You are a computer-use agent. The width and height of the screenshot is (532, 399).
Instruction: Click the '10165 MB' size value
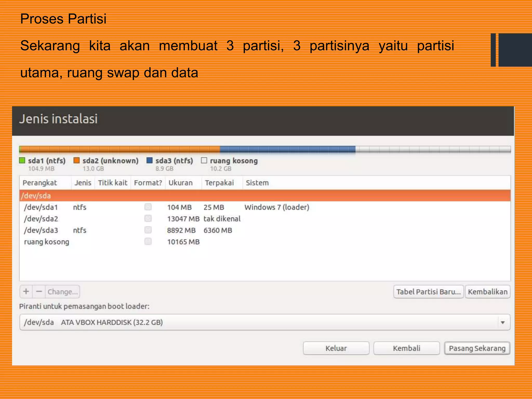click(183, 242)
